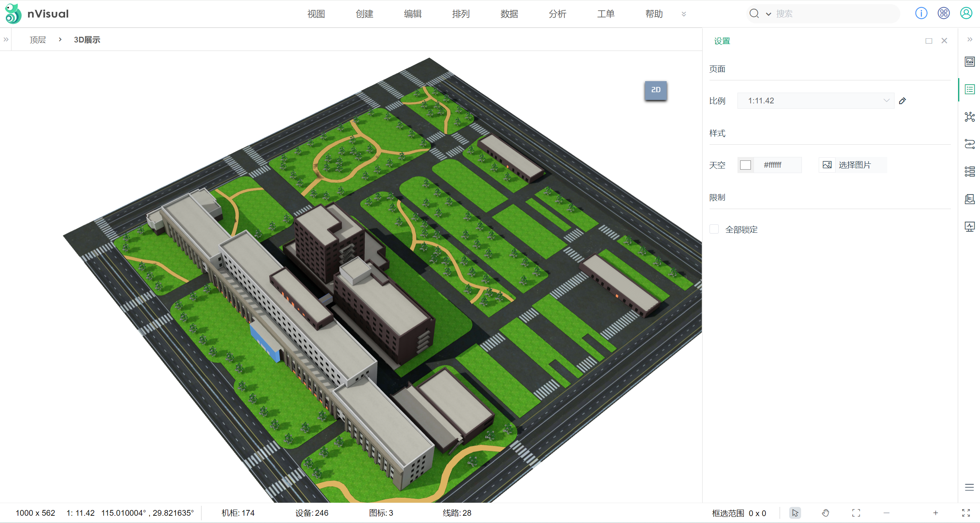Open the route path icon in sidebar

click(x=969, y=144)
